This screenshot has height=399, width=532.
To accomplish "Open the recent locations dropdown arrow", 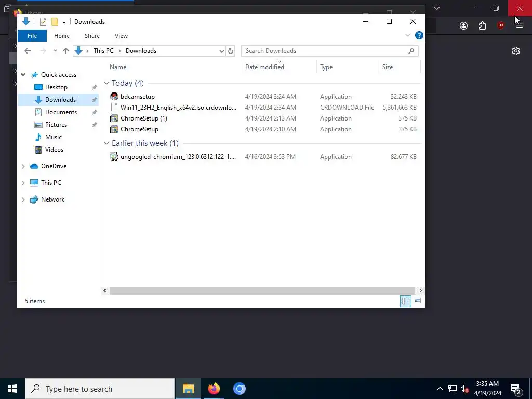I will [x=55, y=51].
